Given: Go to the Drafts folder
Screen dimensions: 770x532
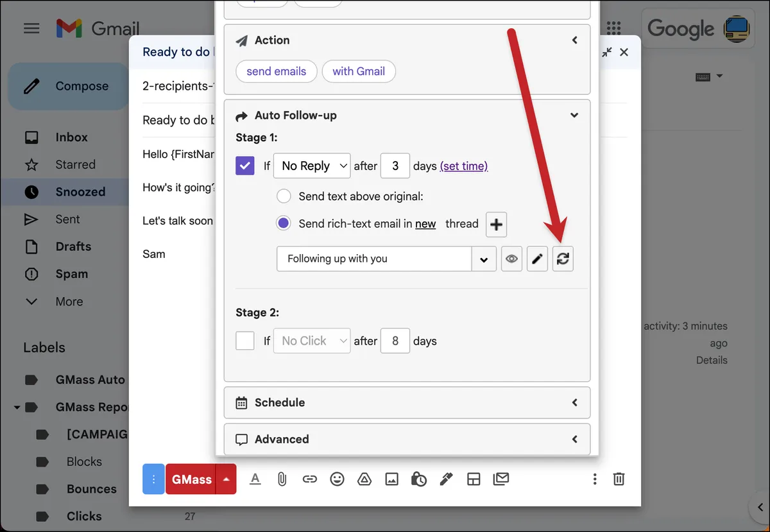Looking at the screenshot, I should (73, 246).
